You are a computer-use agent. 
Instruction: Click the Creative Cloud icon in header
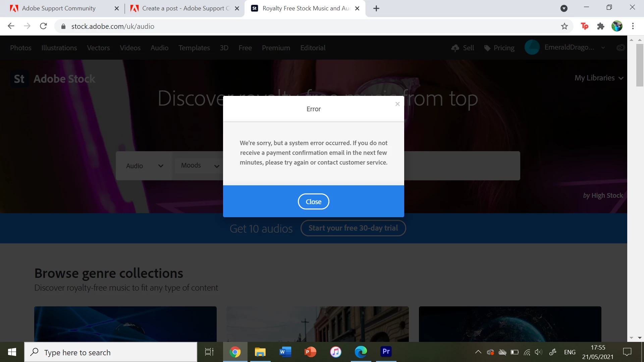pyautogui.click(x=621, y=48)
